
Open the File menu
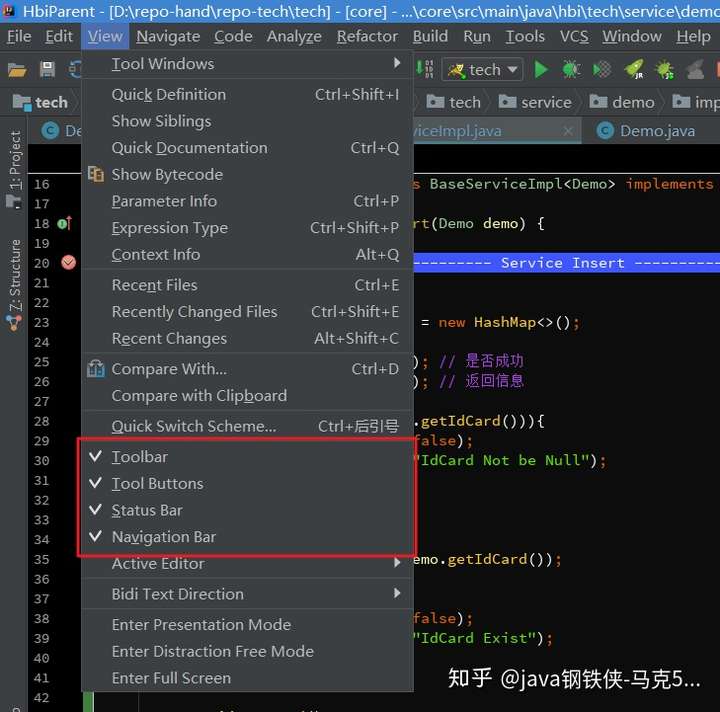[19, 36]
